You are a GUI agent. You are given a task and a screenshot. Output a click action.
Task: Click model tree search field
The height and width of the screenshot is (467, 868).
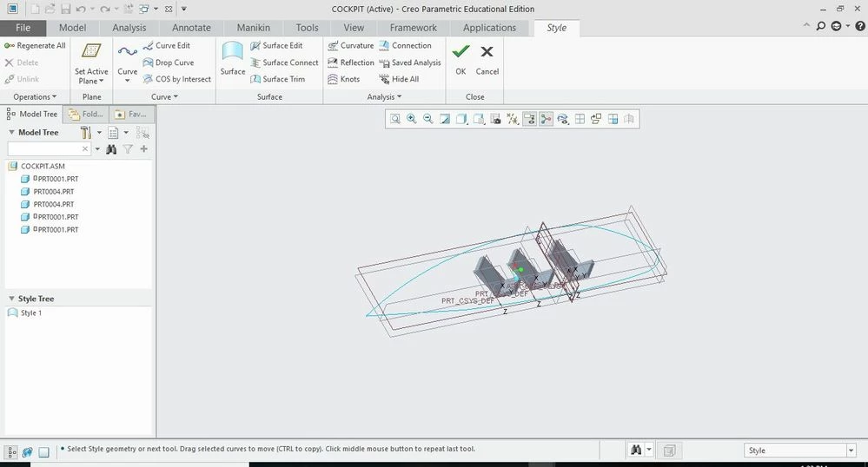(44, 148)
